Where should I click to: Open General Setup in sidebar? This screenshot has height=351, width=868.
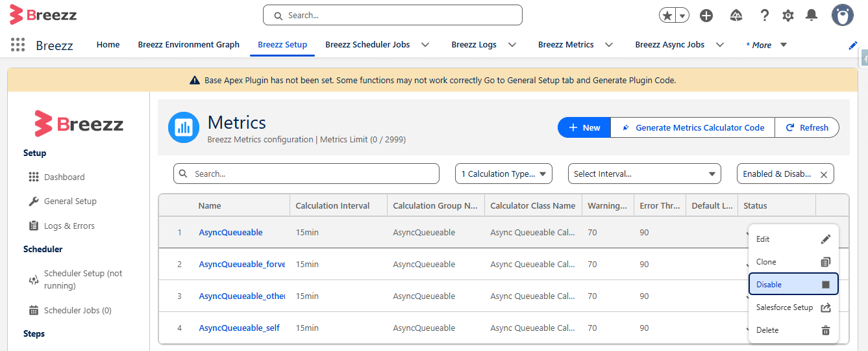[x=70, y=201]
